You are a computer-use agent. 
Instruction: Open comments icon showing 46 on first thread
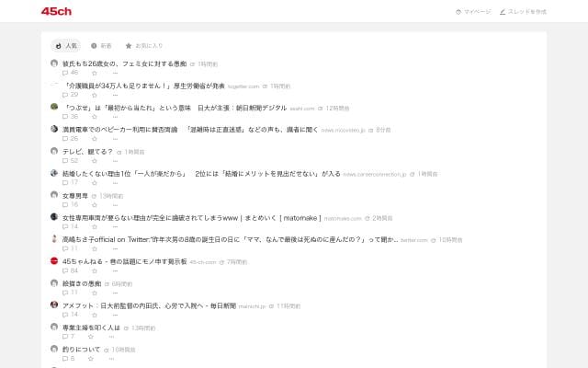point(65,72)
